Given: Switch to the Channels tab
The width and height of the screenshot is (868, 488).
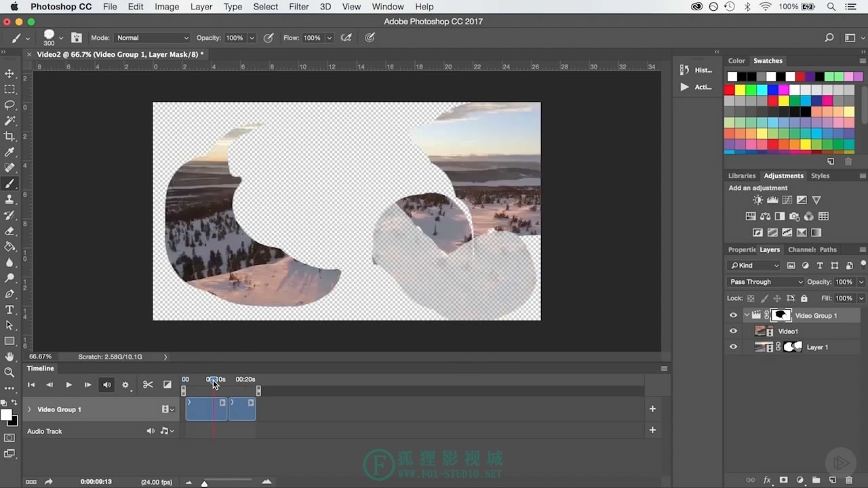Looking at the screenshot, I should (x=801, y=249).
